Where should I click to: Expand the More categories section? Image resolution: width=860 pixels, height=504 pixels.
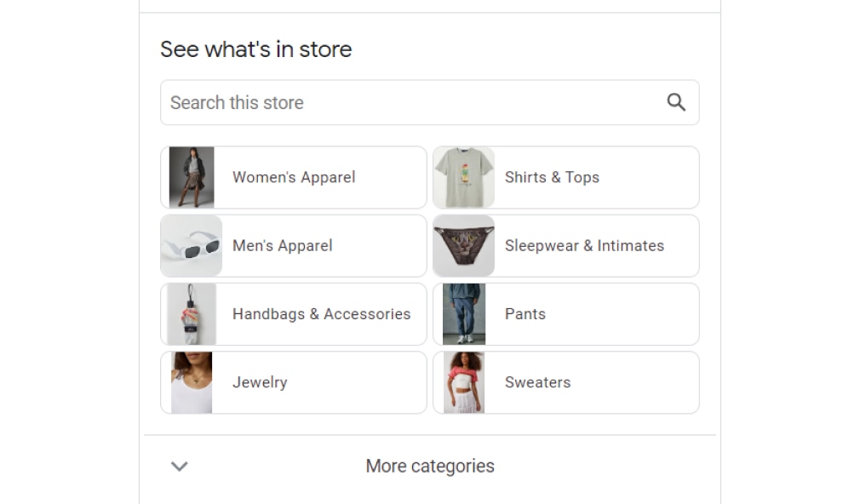coord(429,466)
